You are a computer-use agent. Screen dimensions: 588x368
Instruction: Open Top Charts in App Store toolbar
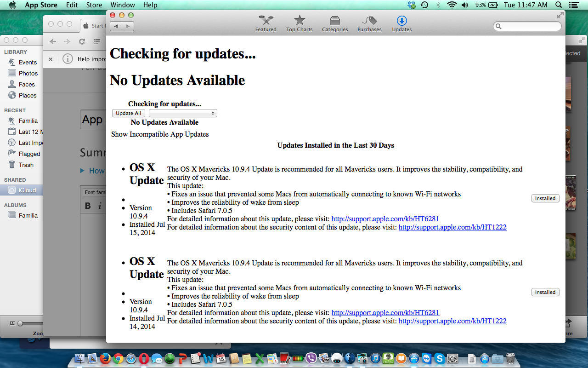(299, 23)
